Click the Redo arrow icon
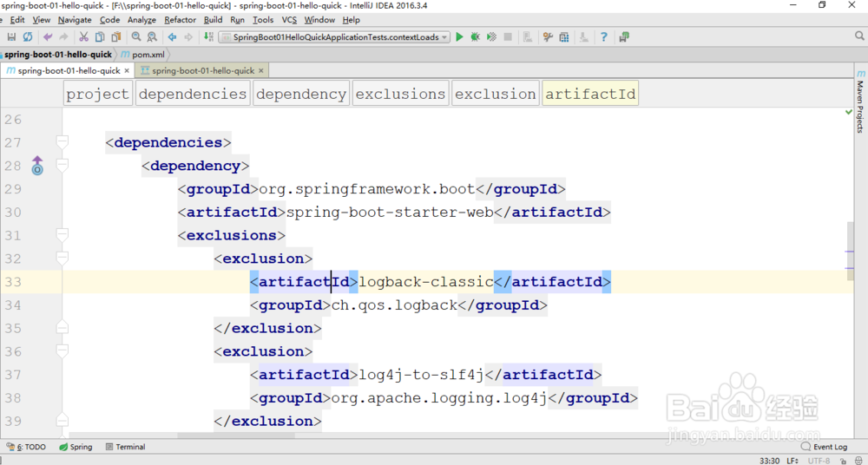 pyautogui.click(x=63, y=37)
